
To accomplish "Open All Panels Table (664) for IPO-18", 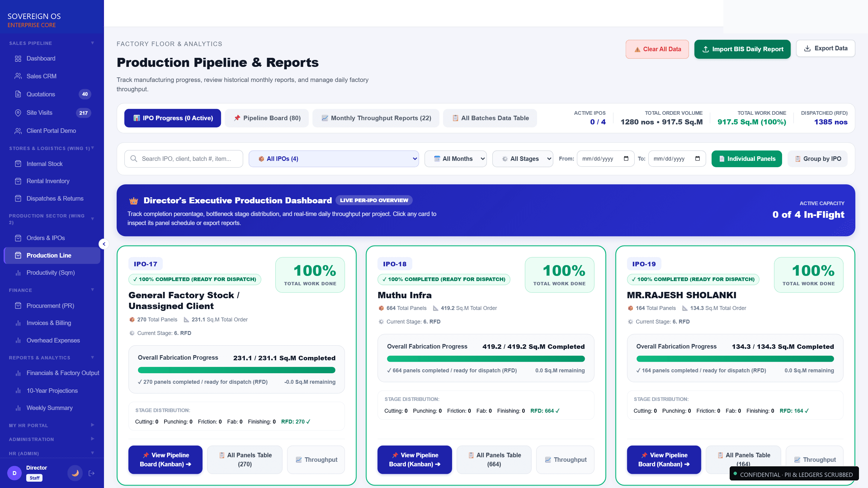I will [494, 460].
